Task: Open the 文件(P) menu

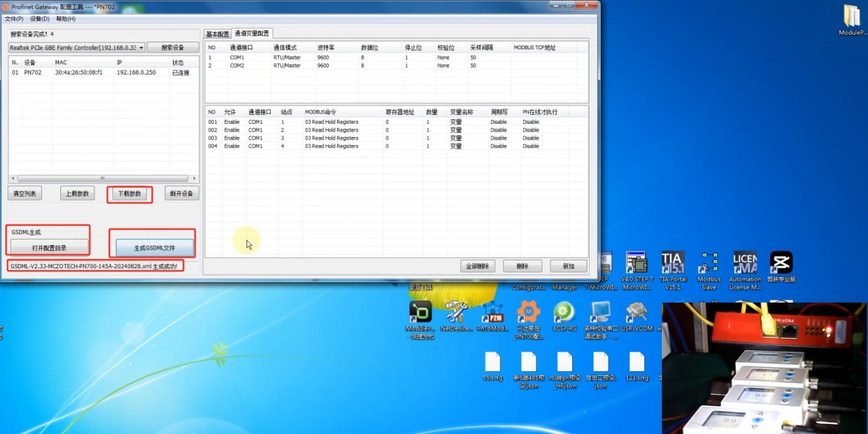Action: pyautogui.click(x=14, y=18)
